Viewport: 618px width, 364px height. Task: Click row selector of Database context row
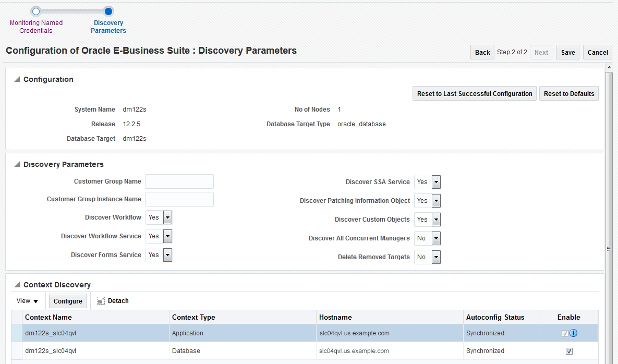tap(17, 351)
